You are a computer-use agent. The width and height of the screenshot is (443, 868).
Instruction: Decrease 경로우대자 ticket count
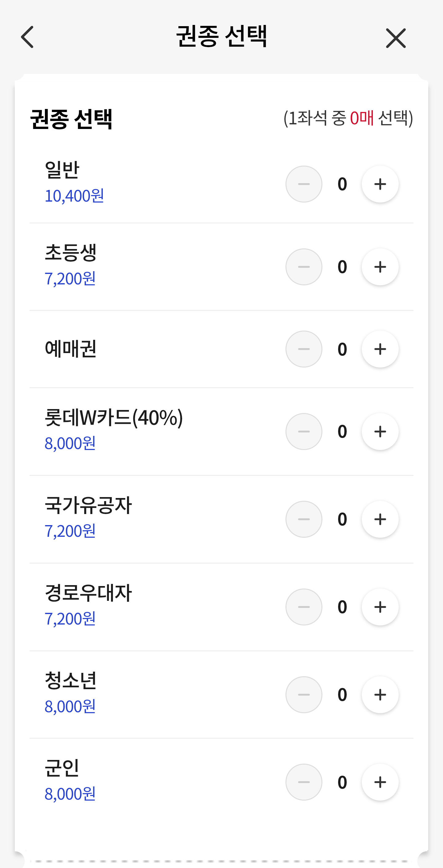(304, 607)
